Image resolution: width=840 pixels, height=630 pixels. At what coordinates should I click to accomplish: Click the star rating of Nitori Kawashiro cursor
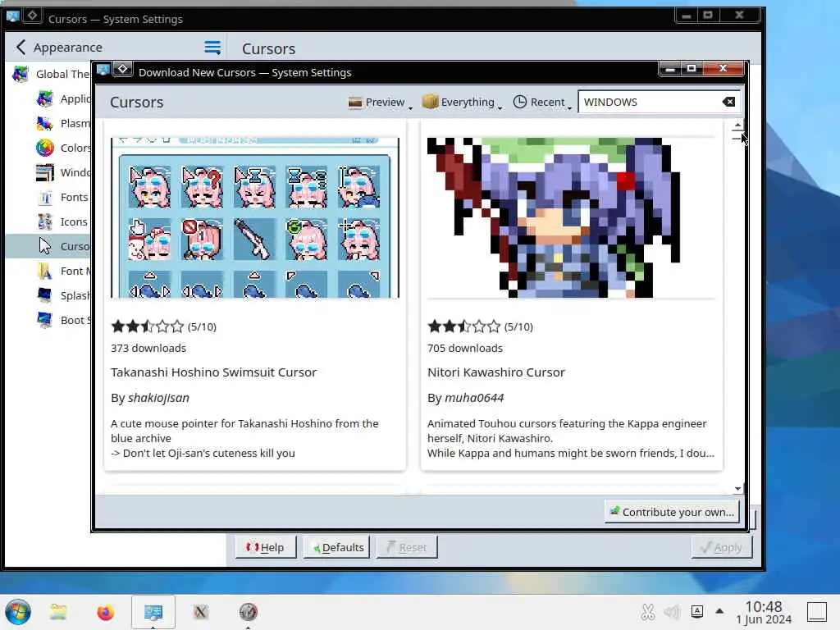coord(464,326)
